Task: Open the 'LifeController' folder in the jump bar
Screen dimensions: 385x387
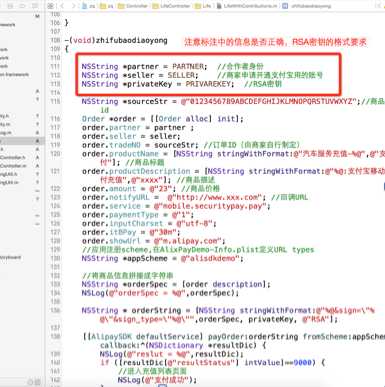Action: click(171, 6)
